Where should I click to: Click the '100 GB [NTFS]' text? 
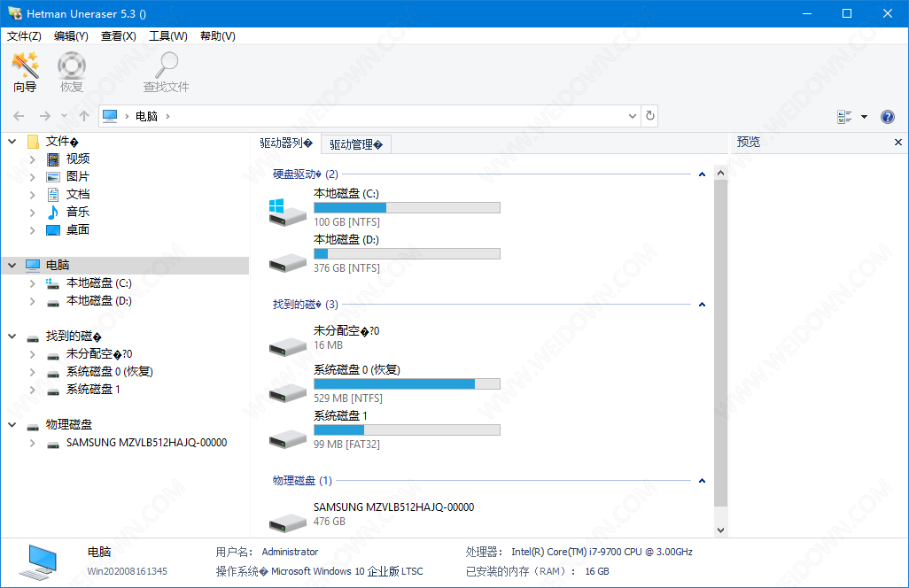click(x=346, y=222)
